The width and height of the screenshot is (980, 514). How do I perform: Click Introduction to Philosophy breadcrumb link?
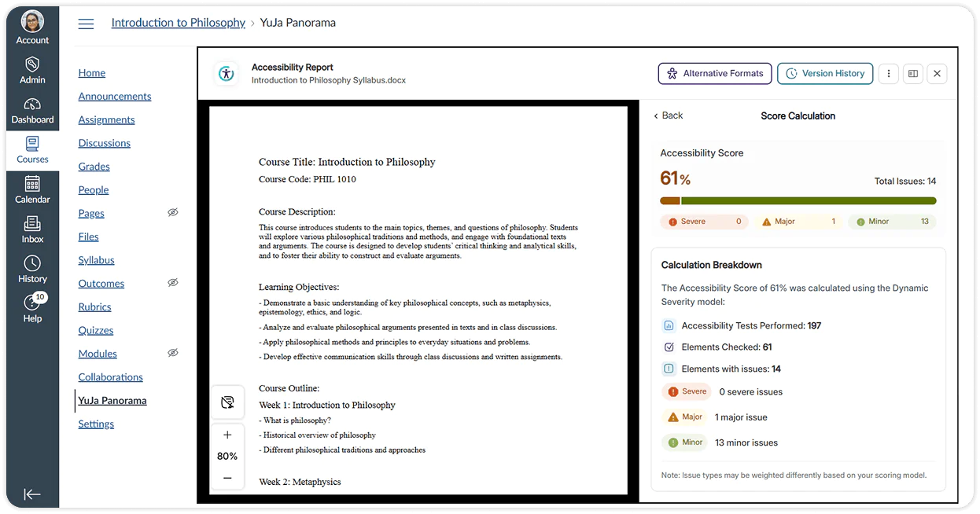pyautogui.click(x=179, y=23)
